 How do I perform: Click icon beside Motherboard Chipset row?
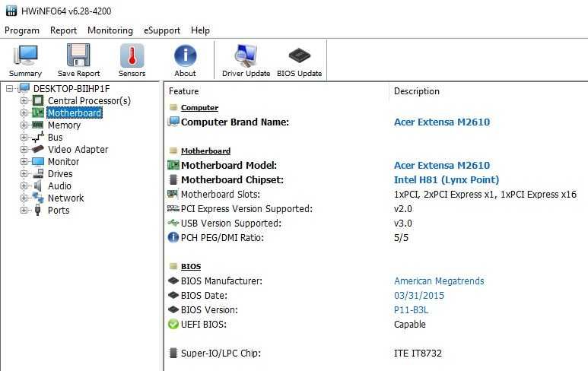pos(173,179)
